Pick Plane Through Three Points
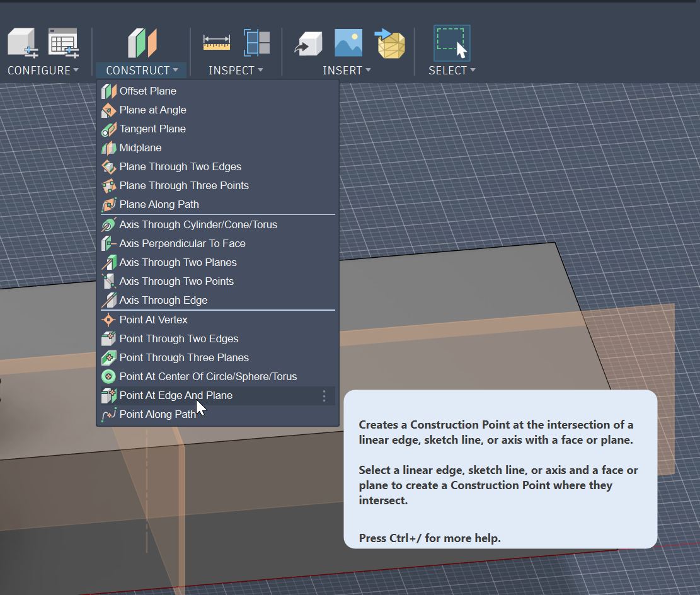Image resolution: width=700 pixels, height=595 pixels. pyautogui.click(x=218, y=185)
